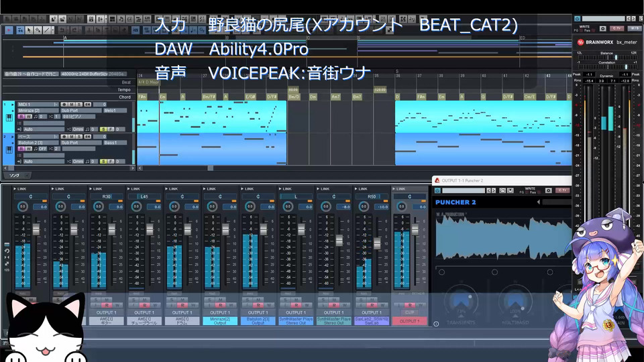This screenshot has height=362, width=644.
Task: Toggle the record arm button on the MIDI 1 track
Action: (x=64, y=105)
